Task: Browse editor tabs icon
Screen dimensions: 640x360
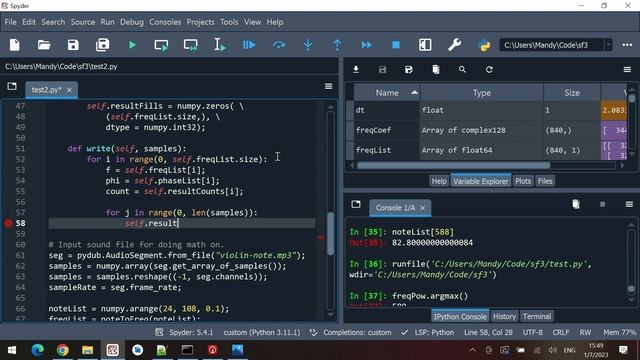Action: pos(12,86)
